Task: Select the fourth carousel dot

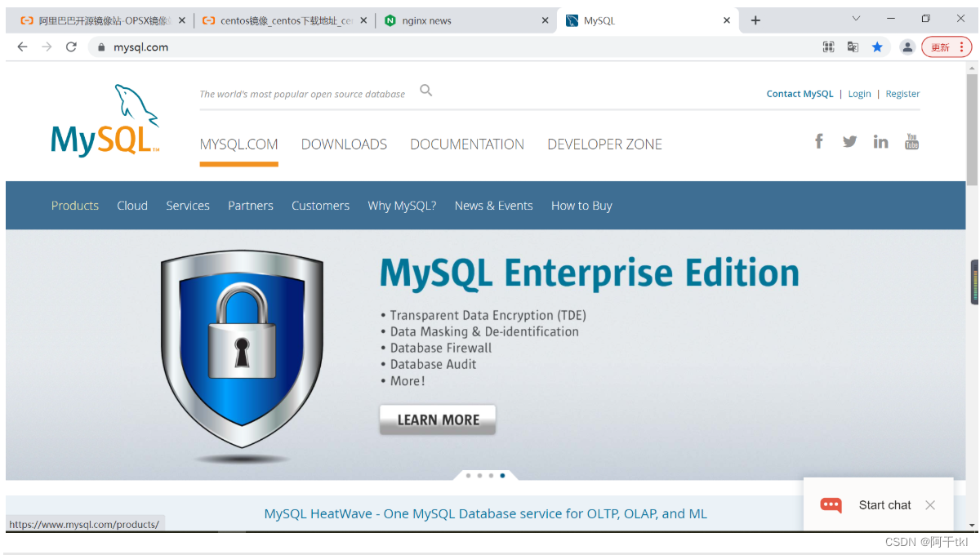Action: coord(502,475)
